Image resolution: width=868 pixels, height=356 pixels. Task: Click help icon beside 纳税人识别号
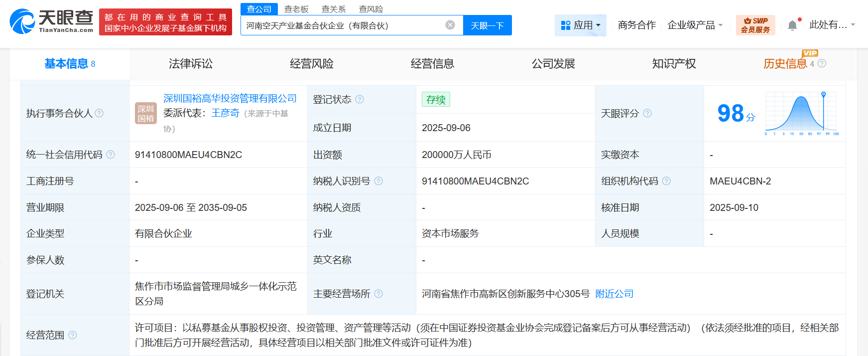(378, 181)
